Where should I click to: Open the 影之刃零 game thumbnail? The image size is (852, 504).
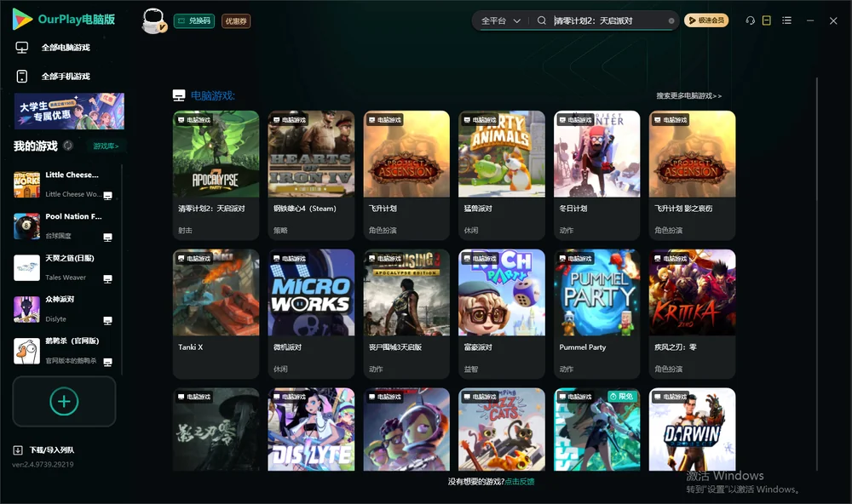click(216, 429)
